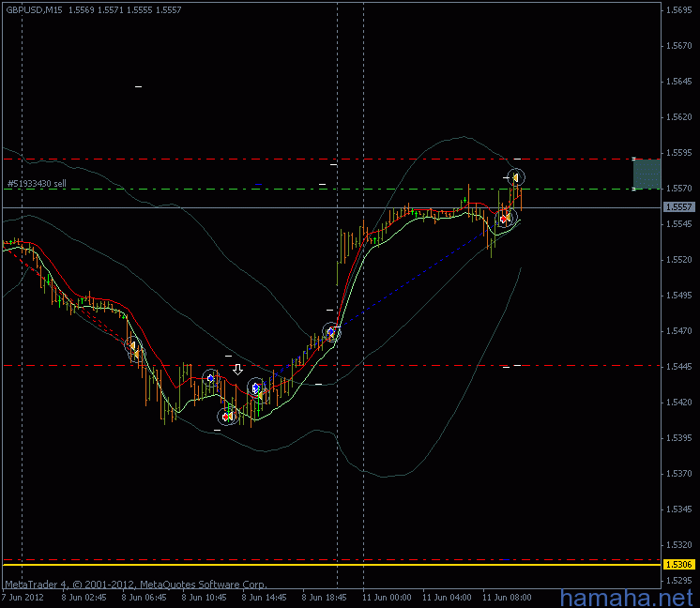The height and width of the screenshot is (608, 700).
Task: Select the red dashed line at 1.5595
Action: [331, 159]
